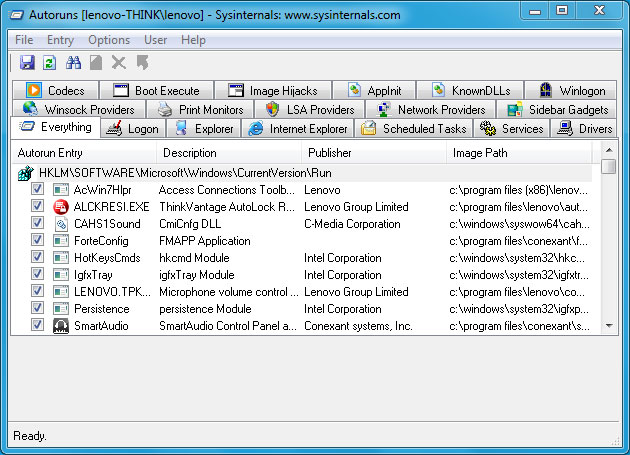Screen dimensions: 630x455
Task: Click the list's scroll down arrow
Action: pyautogui.click(x=609, y=324)
